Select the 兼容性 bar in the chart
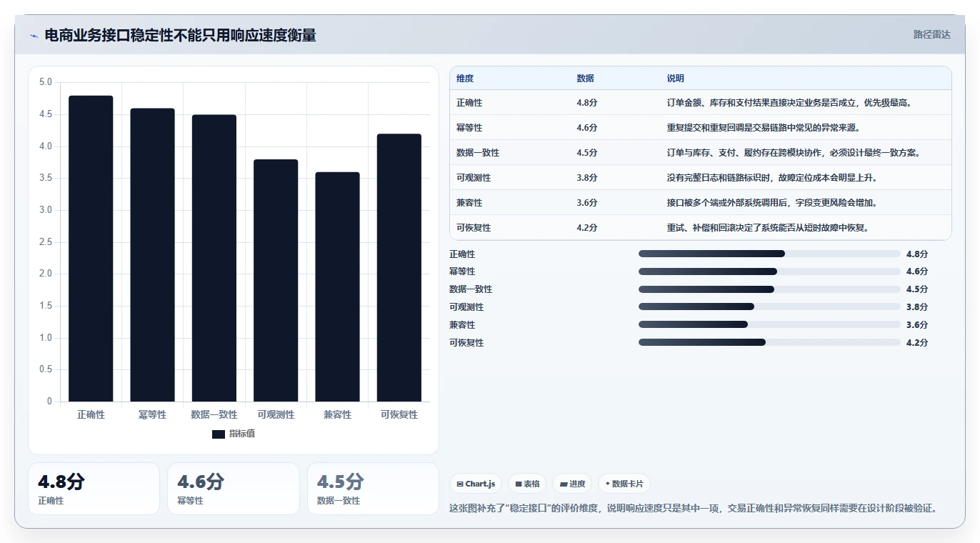This screenshot has height=543, width=980. (337, 287)
